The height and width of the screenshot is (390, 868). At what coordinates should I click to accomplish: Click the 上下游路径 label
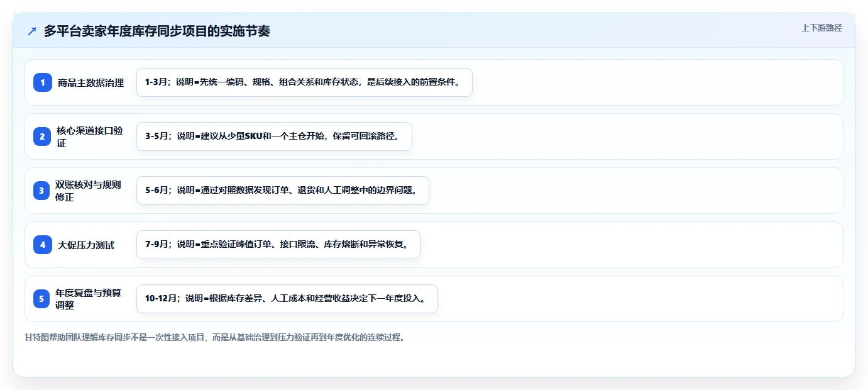(x=821, y=28)
